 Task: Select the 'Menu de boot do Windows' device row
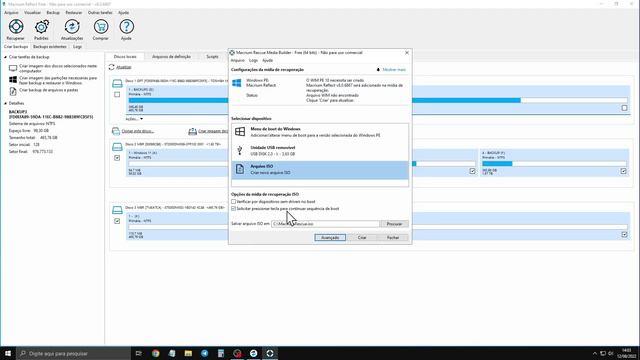click(x=320, y=132)
